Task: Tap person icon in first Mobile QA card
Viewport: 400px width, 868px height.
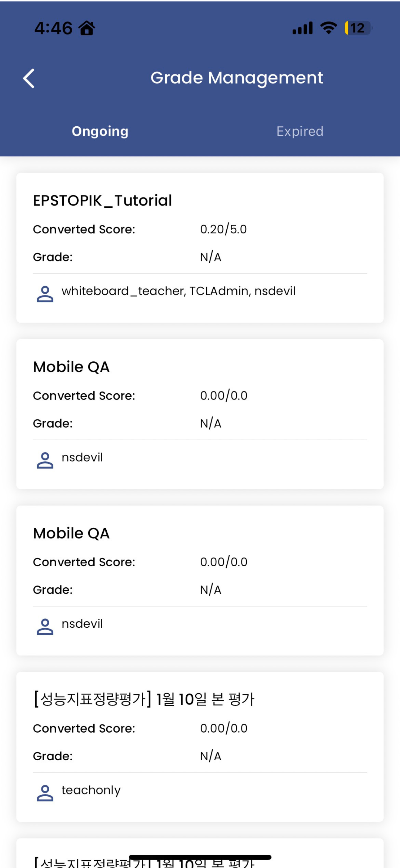Action: 45,460
